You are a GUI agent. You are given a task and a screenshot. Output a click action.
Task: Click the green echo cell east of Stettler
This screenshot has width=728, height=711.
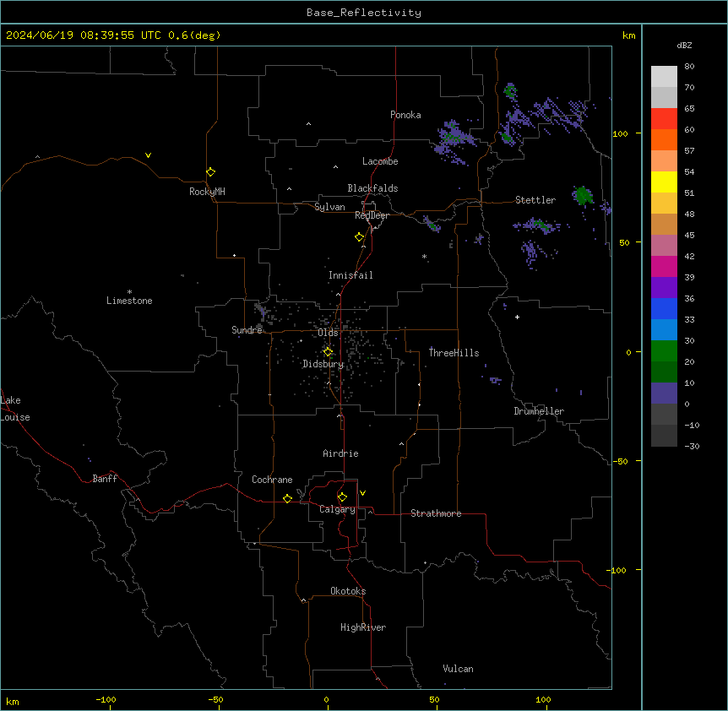point(583,195)
